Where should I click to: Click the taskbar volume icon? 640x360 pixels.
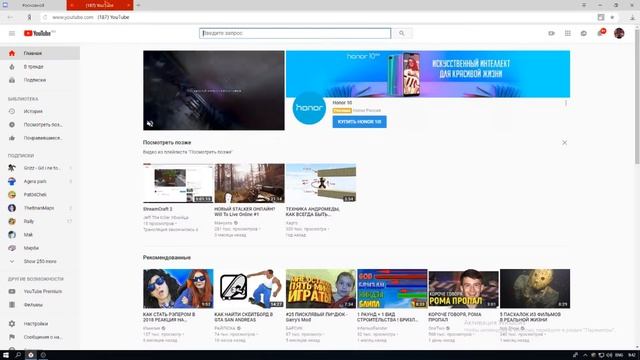pyautogui.click(x=609, y=355)
